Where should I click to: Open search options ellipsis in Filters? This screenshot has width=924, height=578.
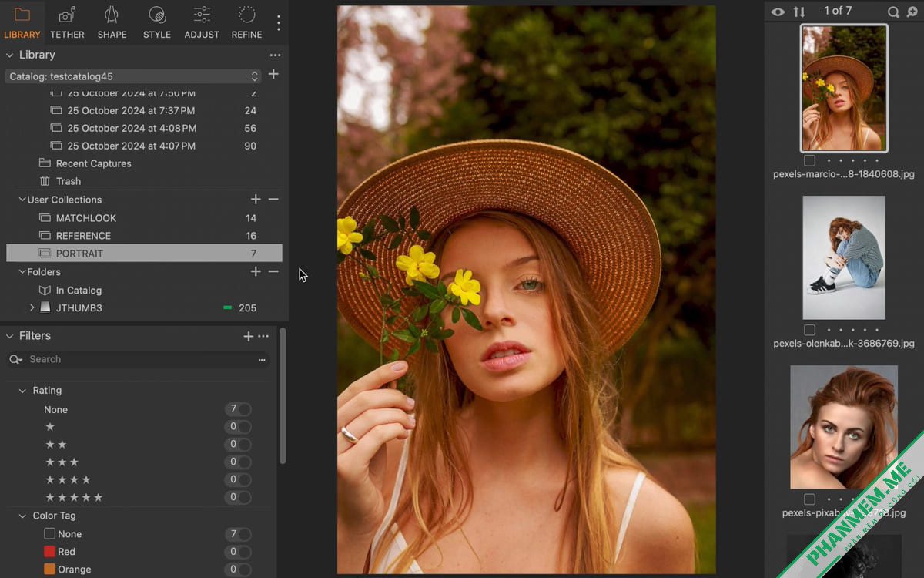click(x=262, y=360)
